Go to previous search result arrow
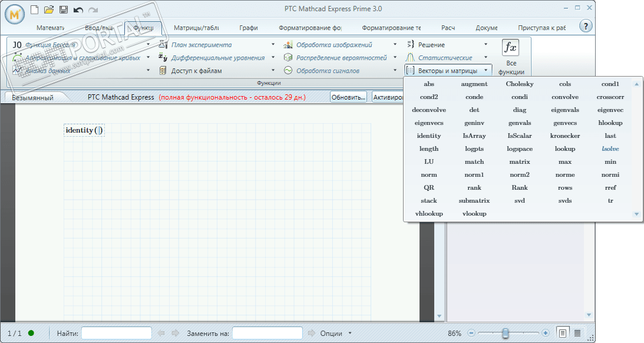The height and width of the screenshot is (343, 644). tap(161, 333)
